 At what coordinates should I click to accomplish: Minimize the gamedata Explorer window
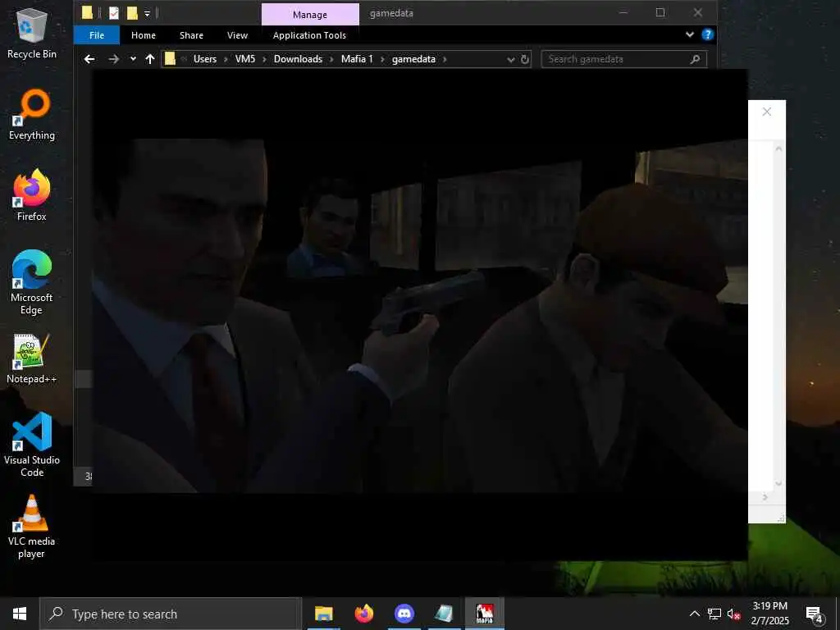point(623,13)
